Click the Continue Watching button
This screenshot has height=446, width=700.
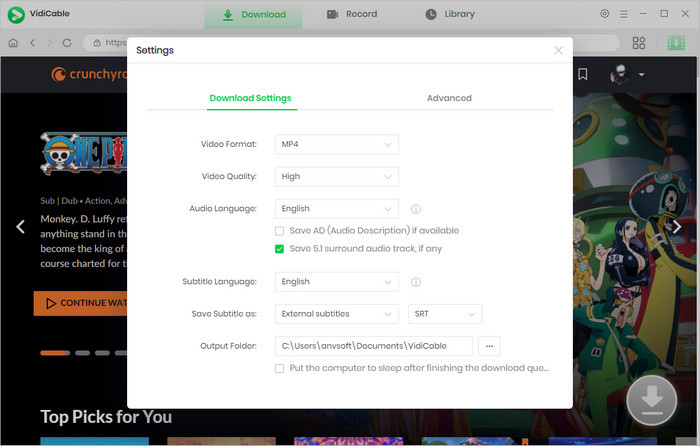80,303
